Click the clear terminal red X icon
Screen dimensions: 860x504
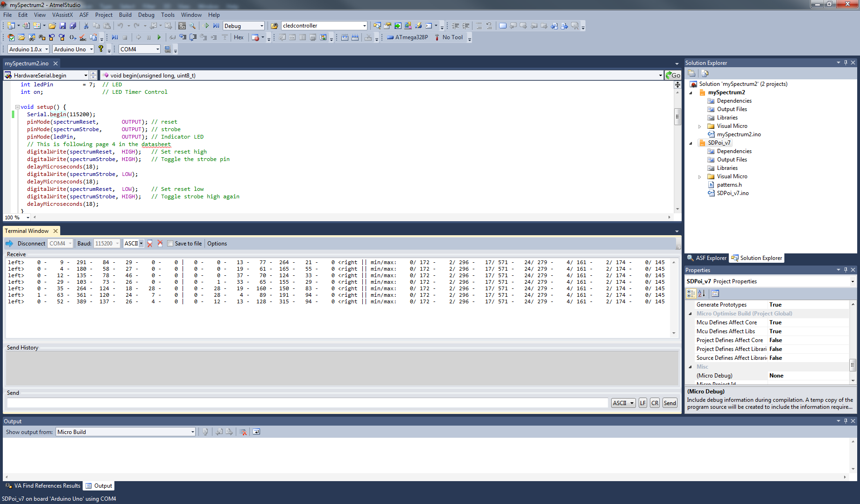[150, 244]
